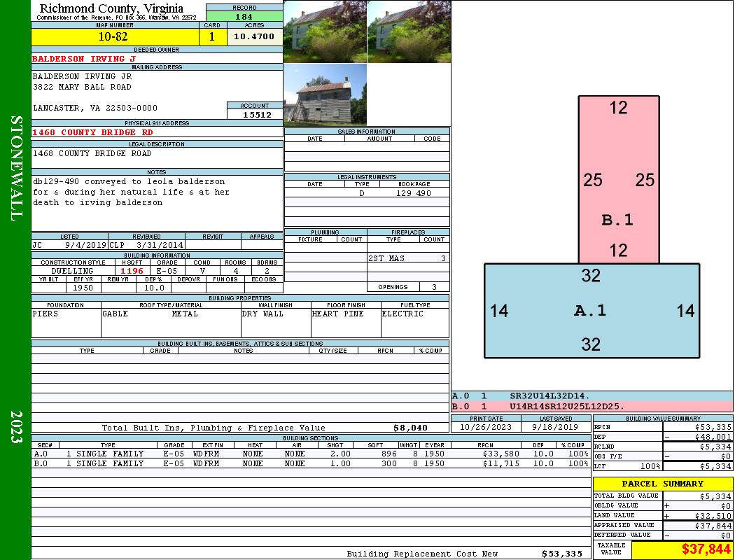Click appraised value $37,844
This screenshot has width=735, height=560.
713,525
